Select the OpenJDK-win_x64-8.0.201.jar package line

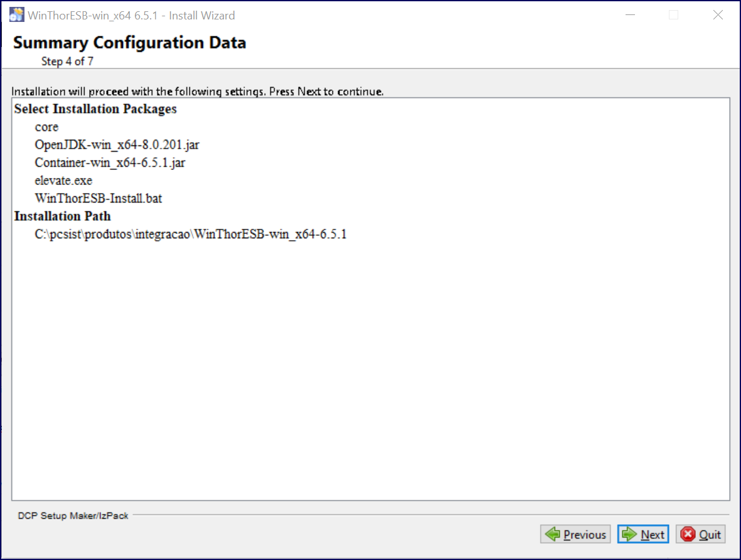(117, 144)
